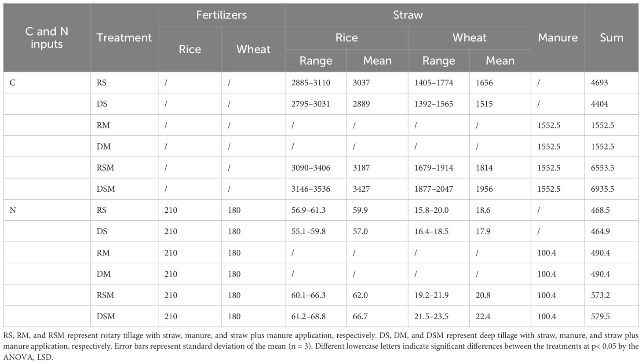Click the rice mean value 66.7
Image resolution: width=642 pixels, height=364 pixels.
point(360,317)
